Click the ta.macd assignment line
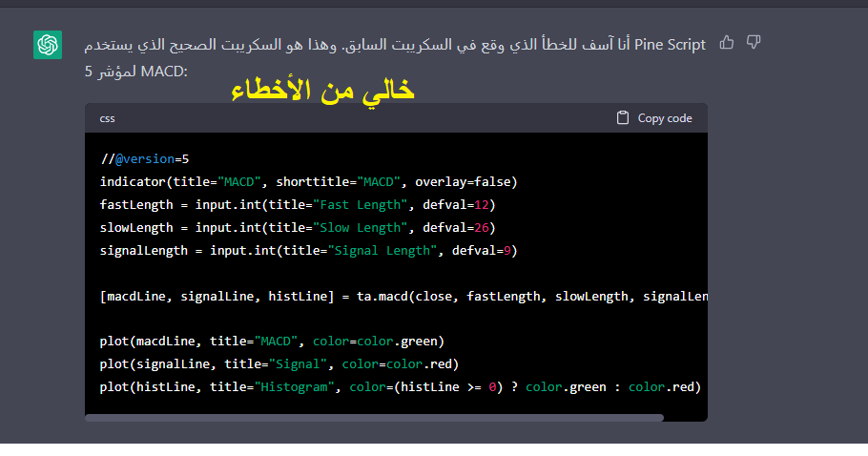Viewport: 868px width, 456px height. pos(403,297)
